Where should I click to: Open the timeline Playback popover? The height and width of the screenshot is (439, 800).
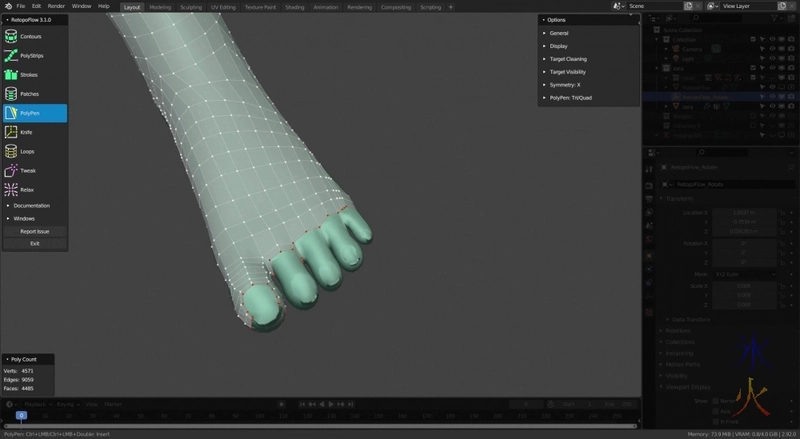[38, 404]
